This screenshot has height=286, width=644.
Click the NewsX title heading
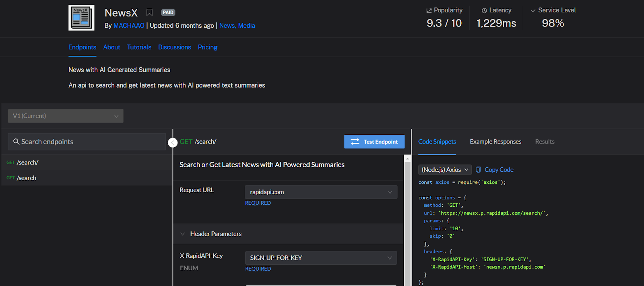121,13
